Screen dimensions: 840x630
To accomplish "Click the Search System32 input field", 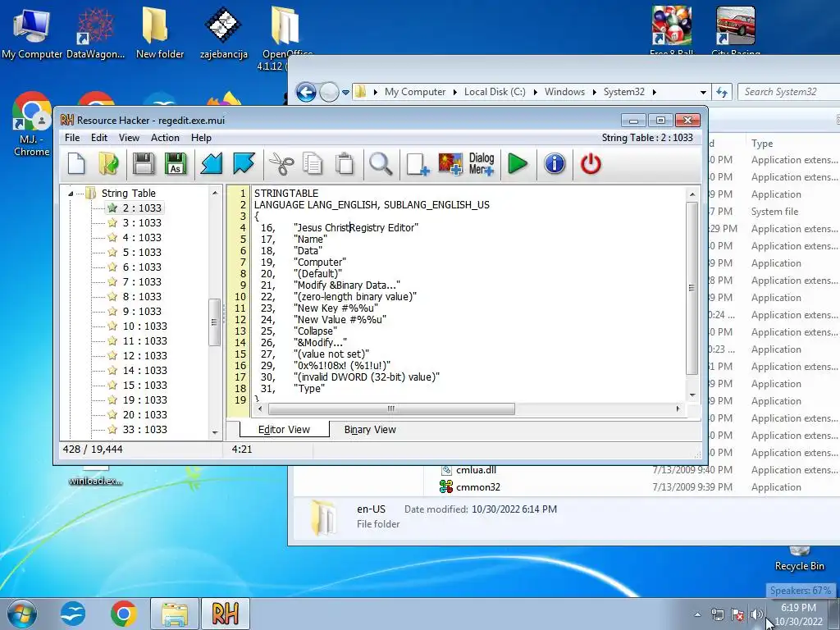I will tap(788, 92).
